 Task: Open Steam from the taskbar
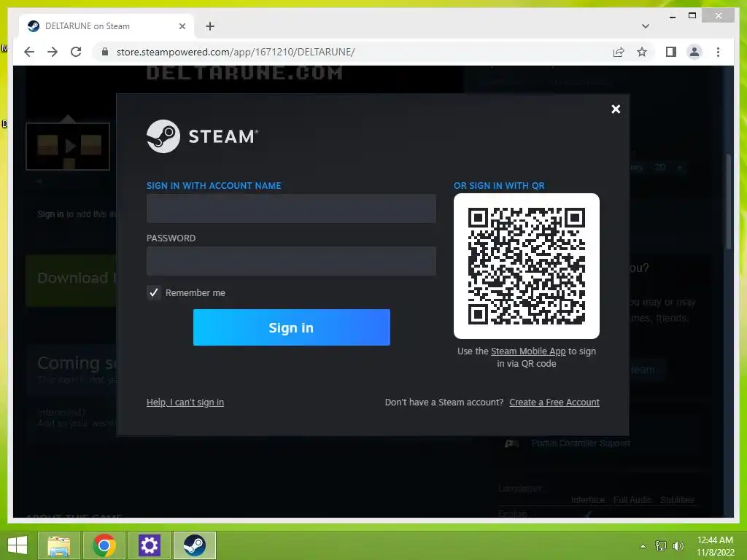(x=194, y=545)
